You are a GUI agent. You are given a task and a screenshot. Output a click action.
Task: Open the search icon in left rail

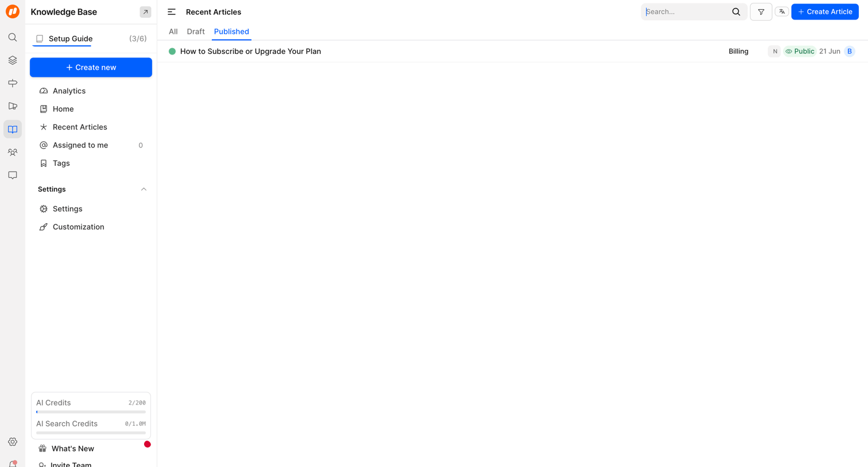(13, 37)
